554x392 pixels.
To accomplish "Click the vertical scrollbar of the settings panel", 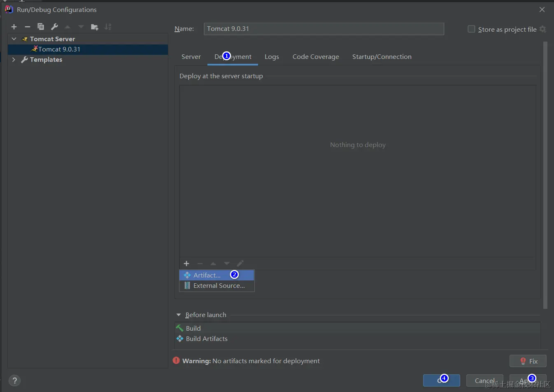I will (545, 175).
